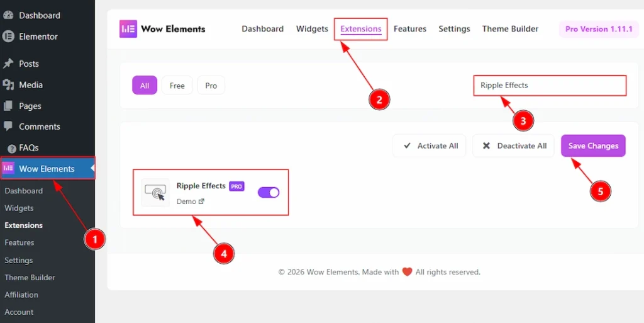Click the Wow Elements sidebar logo icon

pyautogui.click(x=8, y=168)
